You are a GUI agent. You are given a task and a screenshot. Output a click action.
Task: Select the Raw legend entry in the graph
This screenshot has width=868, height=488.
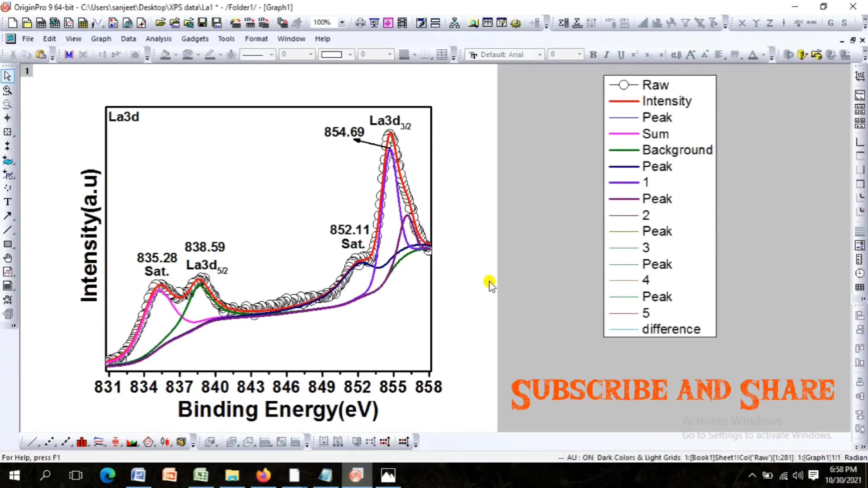pos(655,84)
